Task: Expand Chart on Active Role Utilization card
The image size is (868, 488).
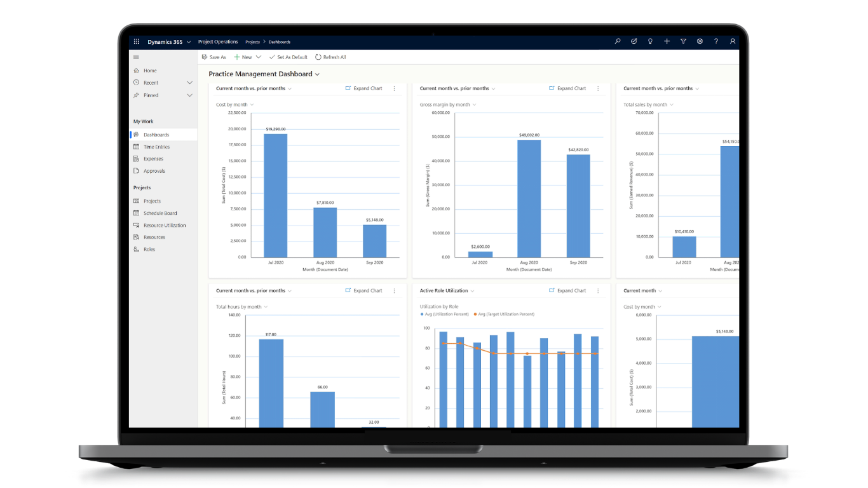Action: click(x=567, y=290)
